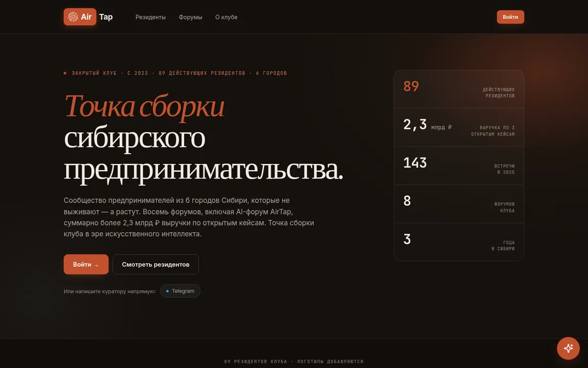588x368 pixels.
Task: Click the Войти → hero button
Action: click(86, 264)
